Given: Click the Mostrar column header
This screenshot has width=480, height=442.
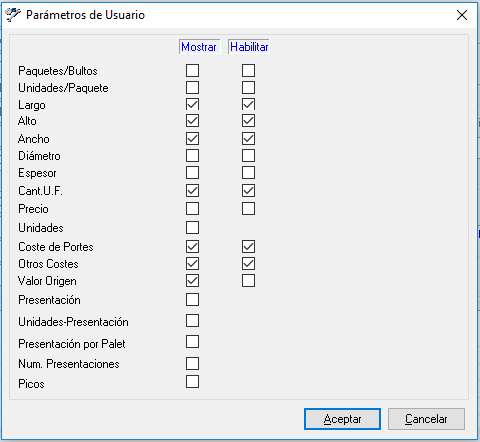Looking at the screenshot, I should [199, 47].
